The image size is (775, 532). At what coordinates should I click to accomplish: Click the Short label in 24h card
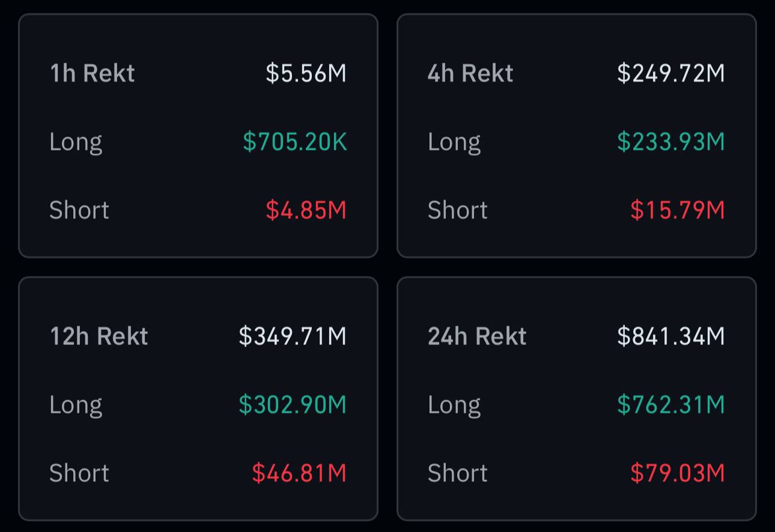457,473
